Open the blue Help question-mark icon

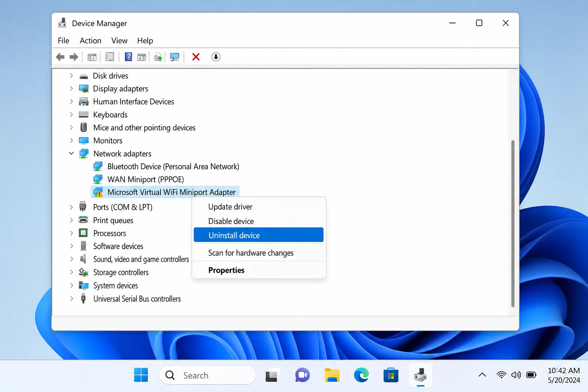tap(129, 57)
